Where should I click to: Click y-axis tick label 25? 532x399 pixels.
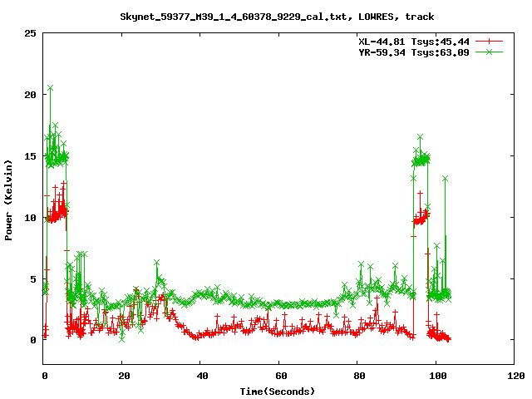point(30,33)
